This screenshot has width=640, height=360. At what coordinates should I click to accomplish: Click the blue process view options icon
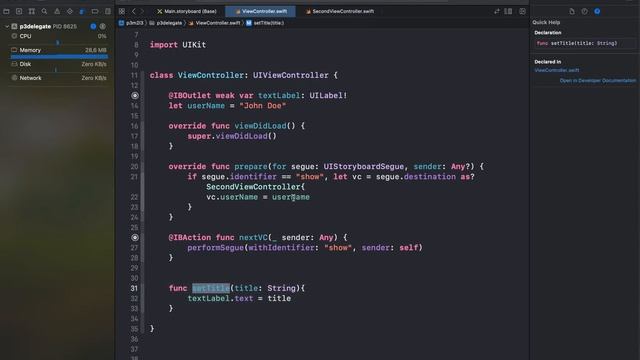click(93, 26)
